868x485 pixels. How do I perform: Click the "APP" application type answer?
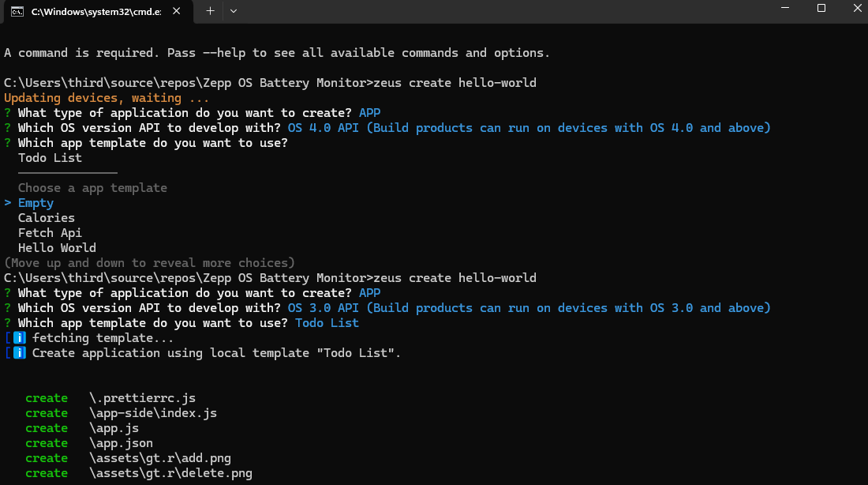(369, 112)
